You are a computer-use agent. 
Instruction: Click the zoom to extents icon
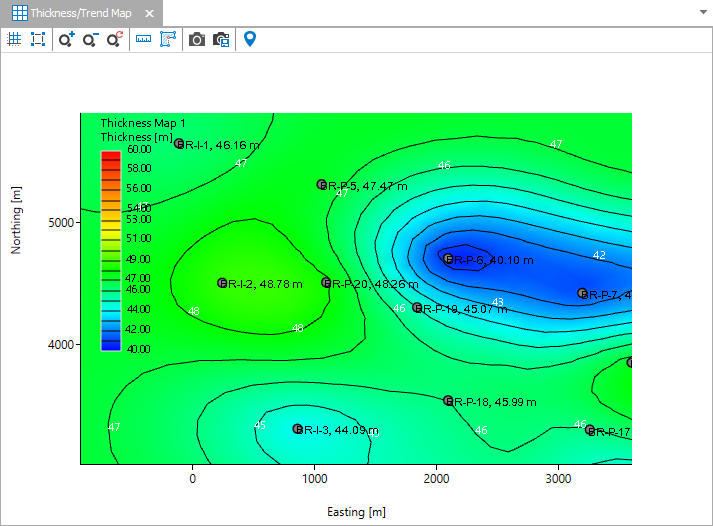tap(38, 39)
